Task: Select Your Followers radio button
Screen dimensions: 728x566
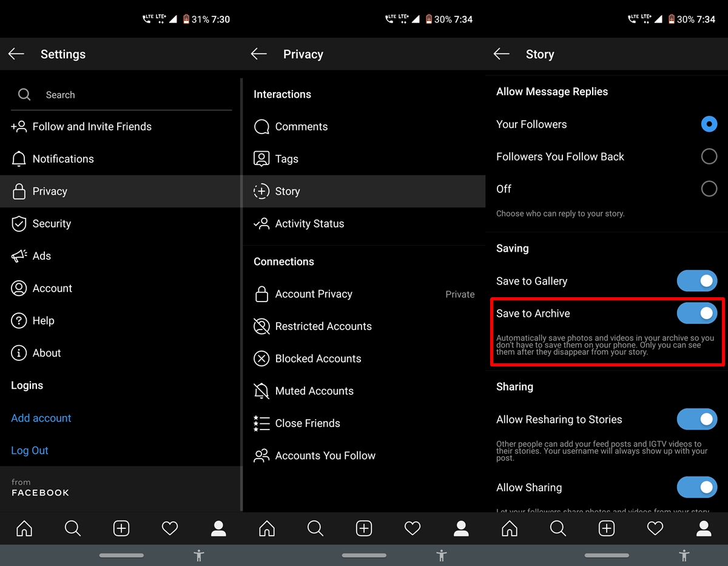Action: pos(709,124)
